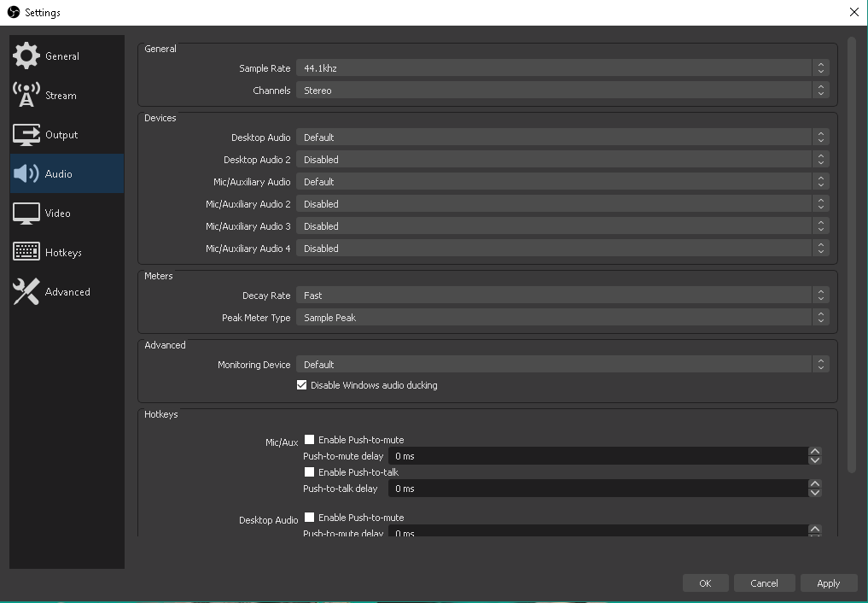Open the Monitoring Device dropdown
The width and height of the screenshot is (868, 603).
562,365
